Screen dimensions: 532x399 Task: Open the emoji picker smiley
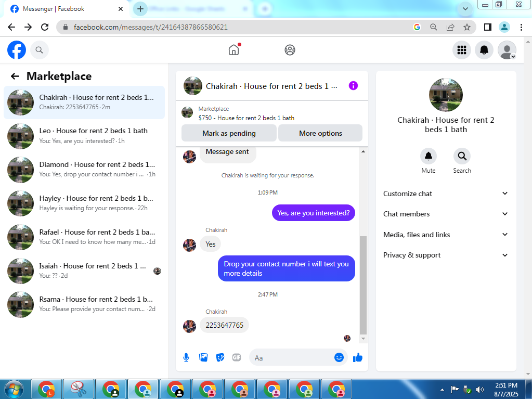coord(339,357)
